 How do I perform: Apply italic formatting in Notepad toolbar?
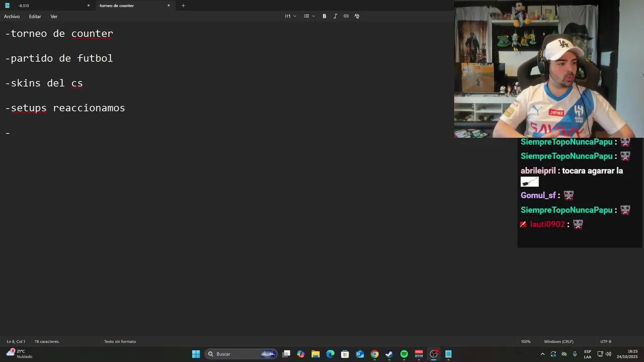coord(335,16)
